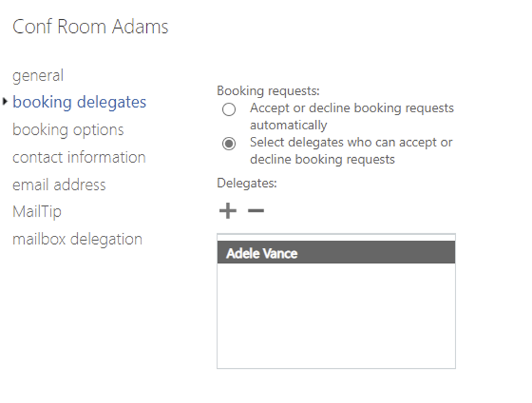Click the expander arrow beside booking delegates

tap(6, 101)
